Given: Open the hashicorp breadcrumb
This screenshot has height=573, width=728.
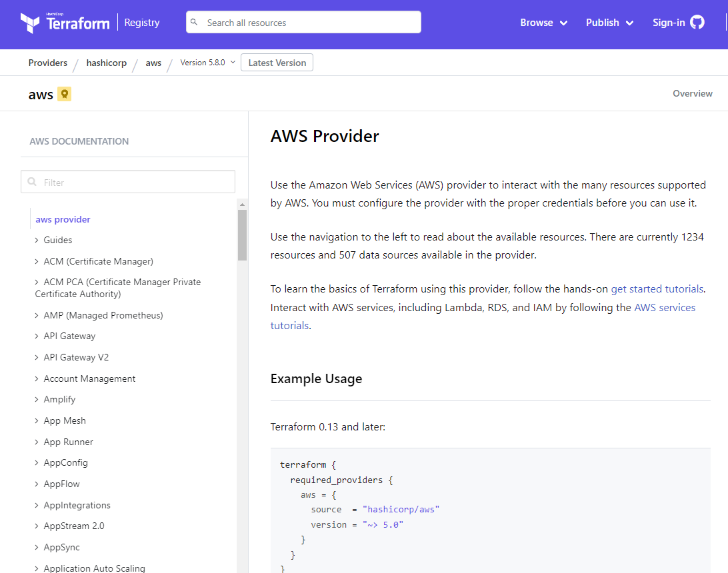Looking at the screenshot, I should [106, 63].
